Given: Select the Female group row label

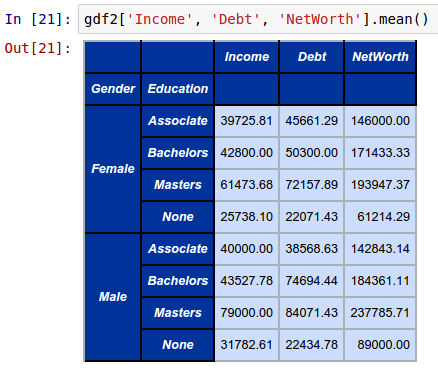Looking at the screenshot, I should click(x=113, y=169).
